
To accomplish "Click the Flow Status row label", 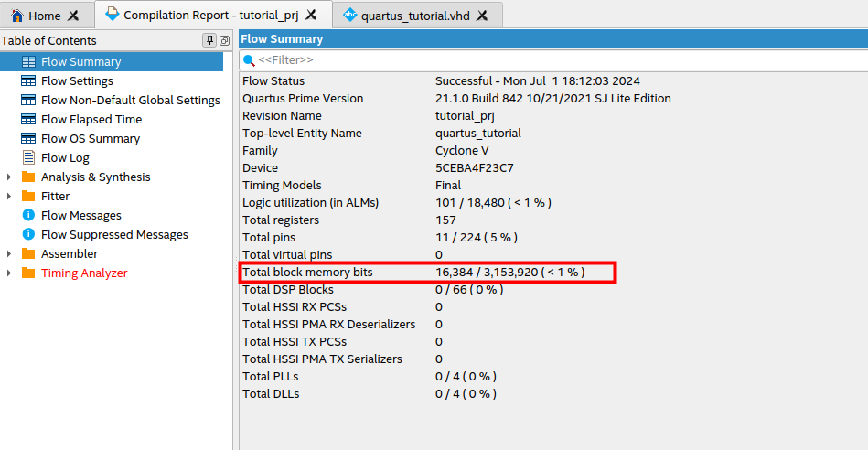I will [273, 80].
